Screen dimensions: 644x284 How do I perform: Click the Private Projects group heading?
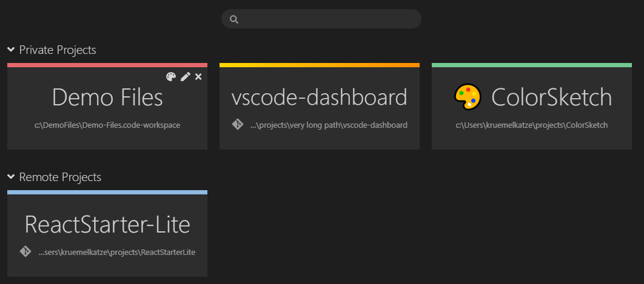point(58,50)
